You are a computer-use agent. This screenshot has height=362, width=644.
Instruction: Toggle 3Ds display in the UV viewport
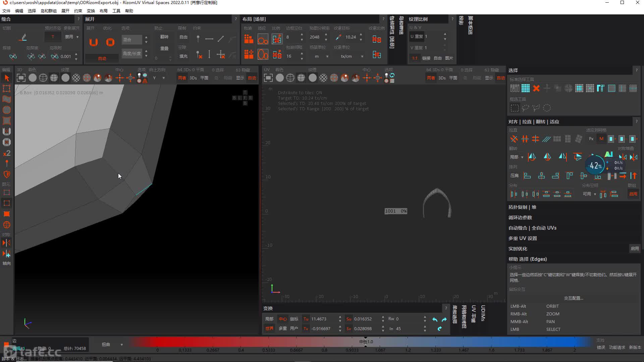(442, 78)
